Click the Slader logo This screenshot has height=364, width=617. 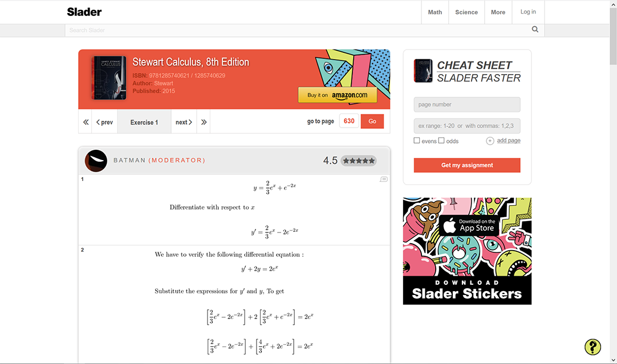(x=84, y=12)
